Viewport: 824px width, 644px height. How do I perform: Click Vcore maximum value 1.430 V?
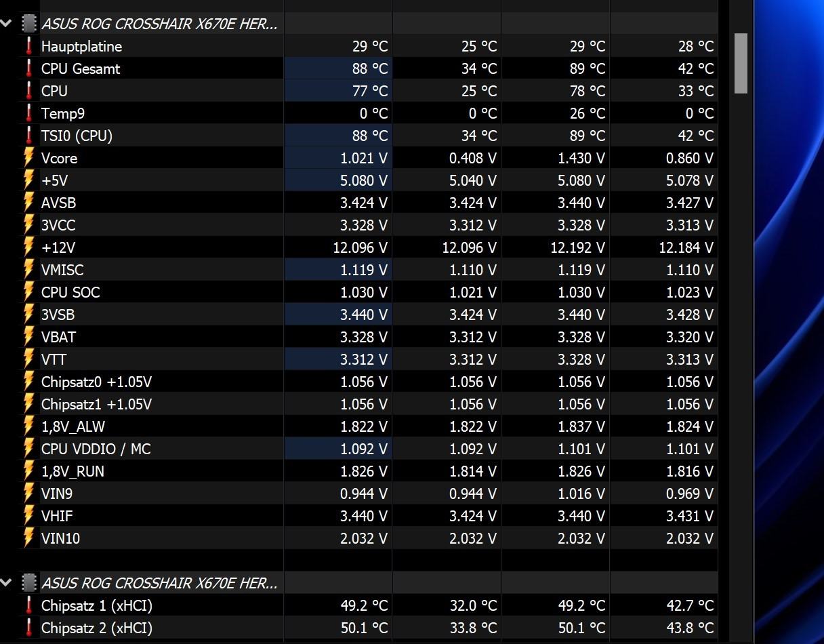581,158
